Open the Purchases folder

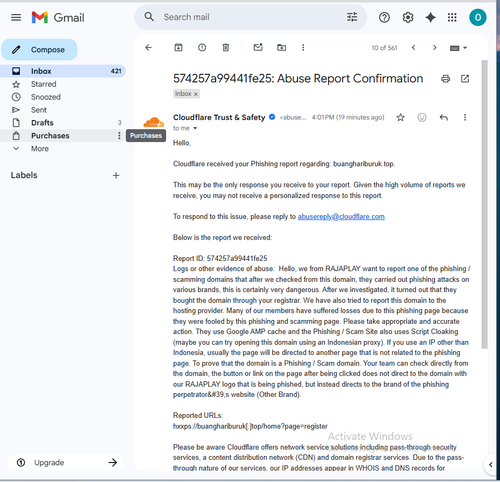[63, 136]
